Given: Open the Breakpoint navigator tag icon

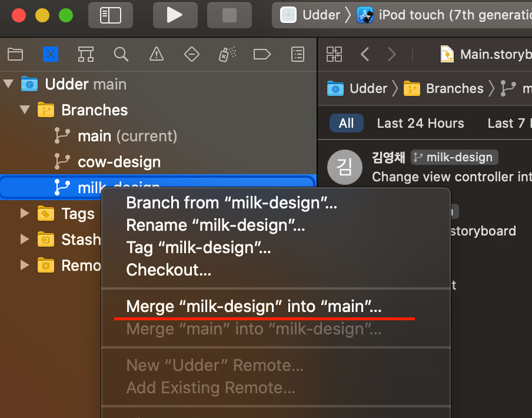Looking at the screenshot, I should [x=262, y=54].
